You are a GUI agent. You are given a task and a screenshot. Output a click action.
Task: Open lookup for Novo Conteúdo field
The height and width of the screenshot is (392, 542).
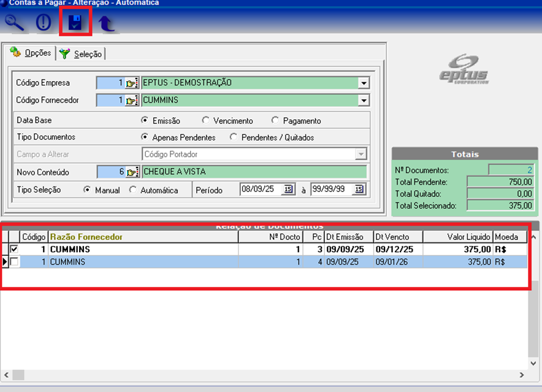pyautogui.click(x=132, y=172)
